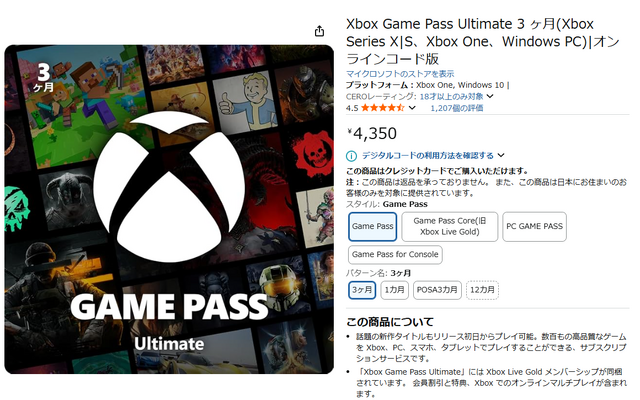
Task: Click the 18才以上のみ対象 rating link
Action: (451, 97)
